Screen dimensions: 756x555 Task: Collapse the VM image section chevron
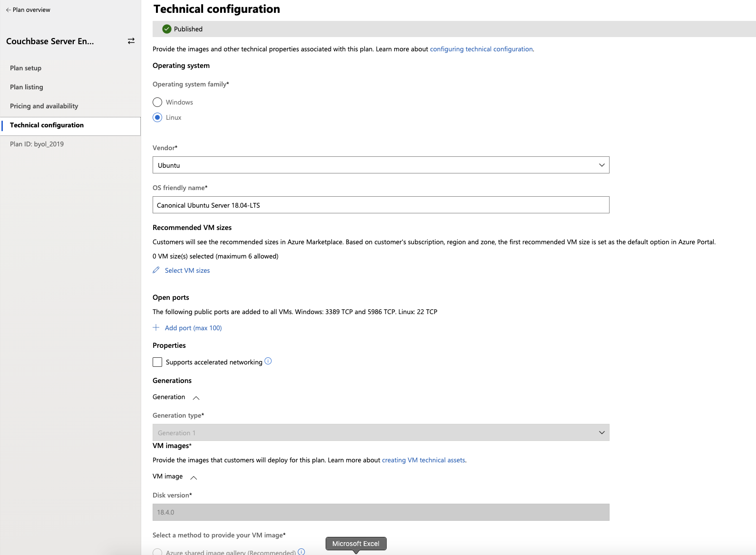[x=194, y=478]
